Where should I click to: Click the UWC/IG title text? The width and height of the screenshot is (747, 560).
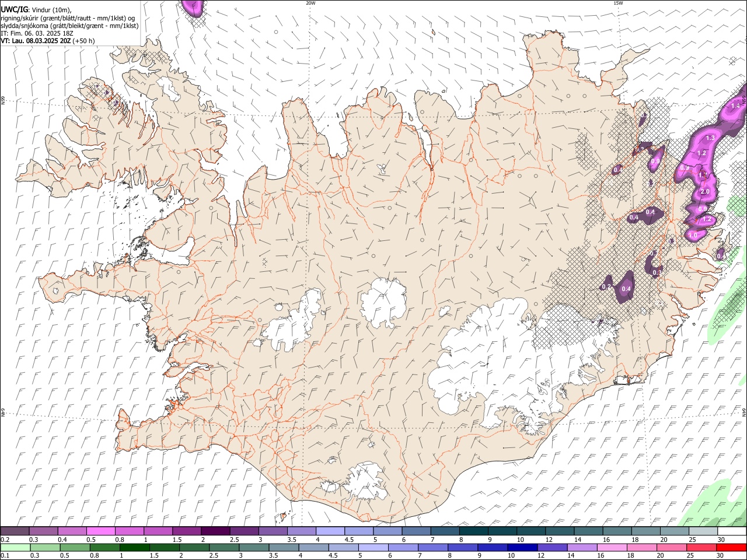click(13, 9)
